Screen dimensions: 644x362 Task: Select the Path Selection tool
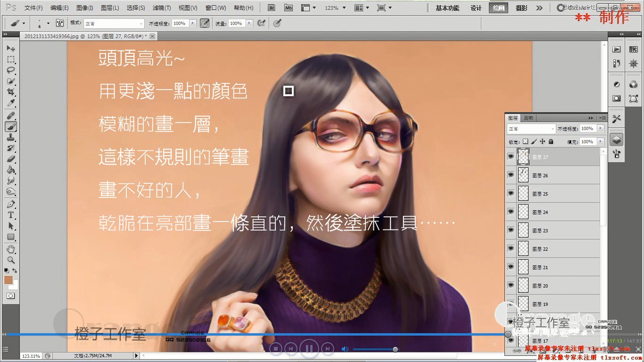tap(11, 226)
